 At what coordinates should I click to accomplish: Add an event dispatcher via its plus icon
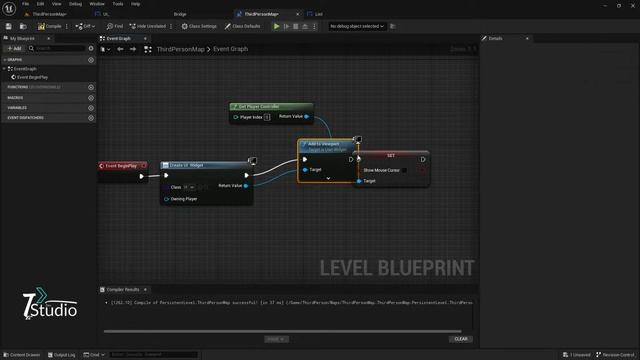[91, 118]
